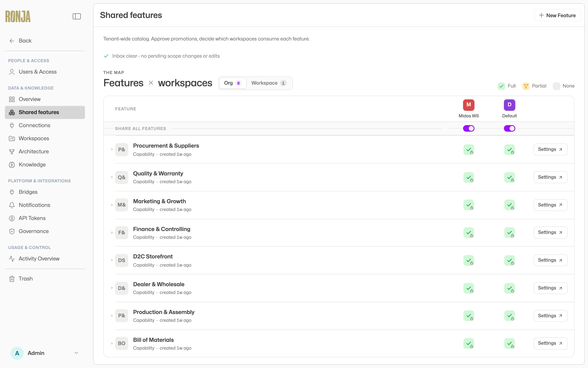Viewport: 588px width, 368px height.
Task: Click the Full legend green swatch
Action: [501, 86]
